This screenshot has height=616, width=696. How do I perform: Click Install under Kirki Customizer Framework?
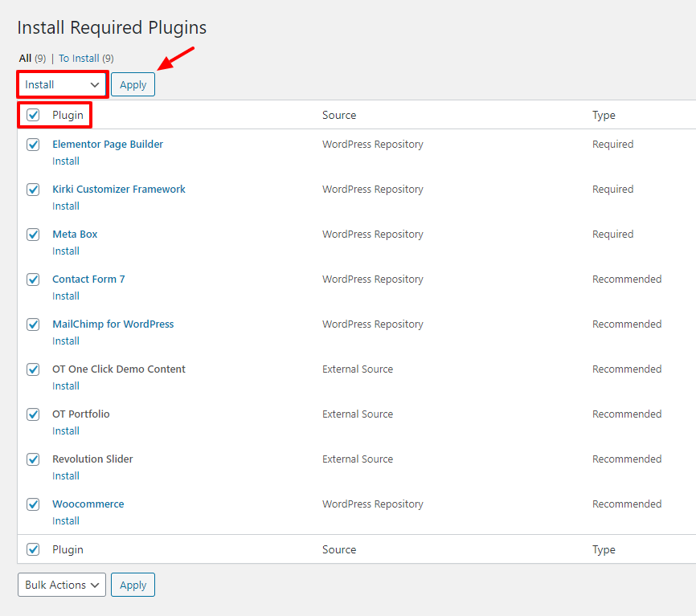66,206
